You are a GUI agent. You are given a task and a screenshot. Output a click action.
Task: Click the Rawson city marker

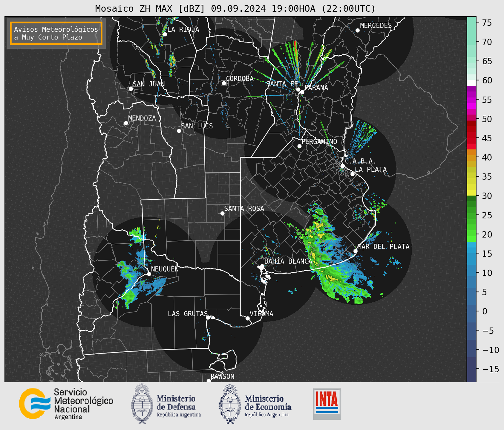[209, 381]
